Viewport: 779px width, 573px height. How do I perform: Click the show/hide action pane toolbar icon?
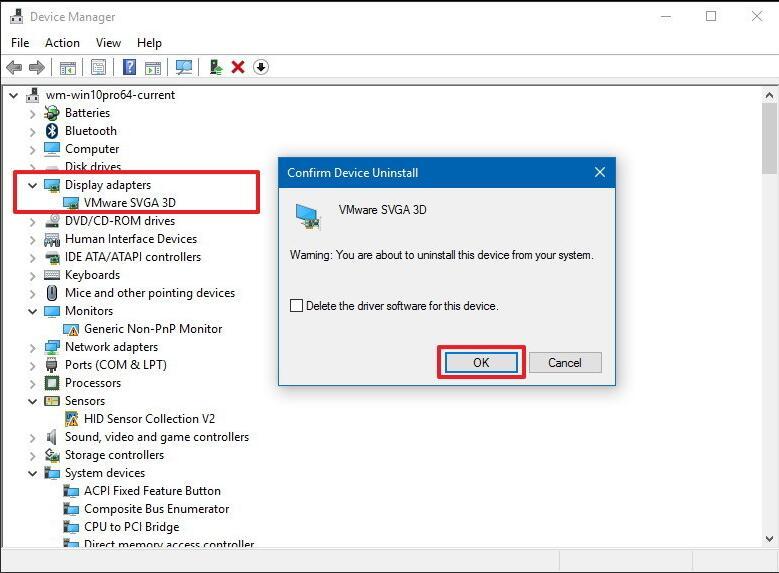click(x=153, y=67)
